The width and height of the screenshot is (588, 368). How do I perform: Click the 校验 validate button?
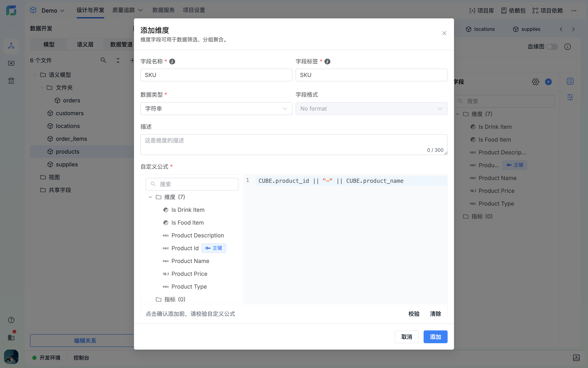tap(414, 314)
